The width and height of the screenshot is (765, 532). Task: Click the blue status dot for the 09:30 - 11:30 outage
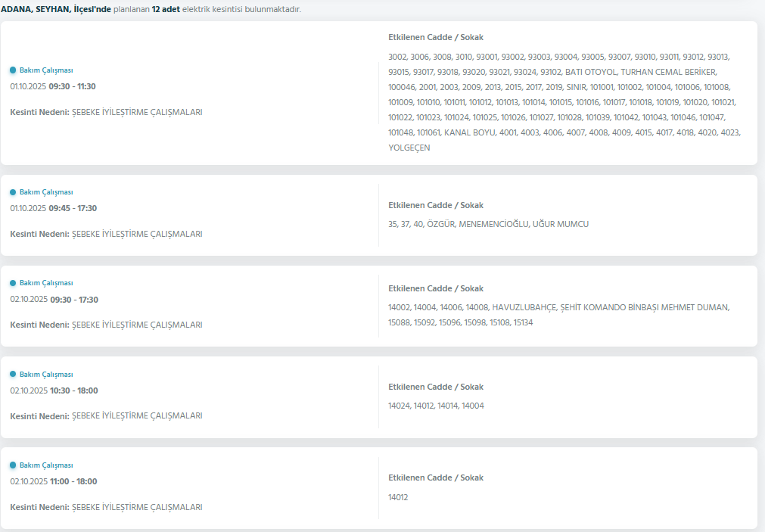[13, 70]
